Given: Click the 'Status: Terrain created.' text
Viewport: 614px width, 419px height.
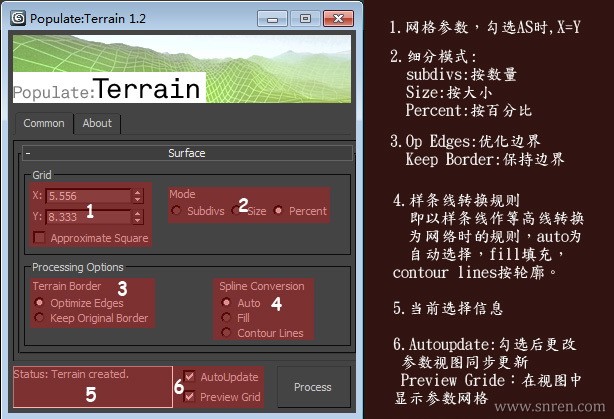Looking at the screenshot, I should [71, 374].
